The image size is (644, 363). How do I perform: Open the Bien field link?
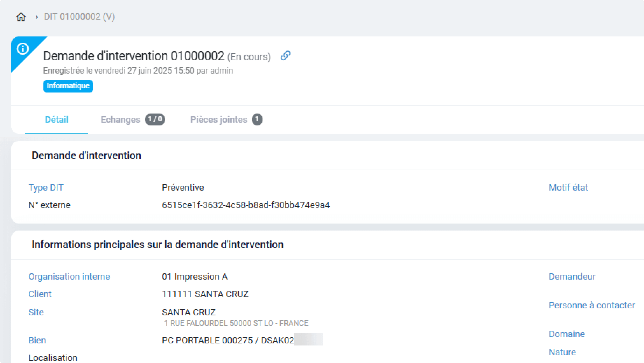(37, 341)
